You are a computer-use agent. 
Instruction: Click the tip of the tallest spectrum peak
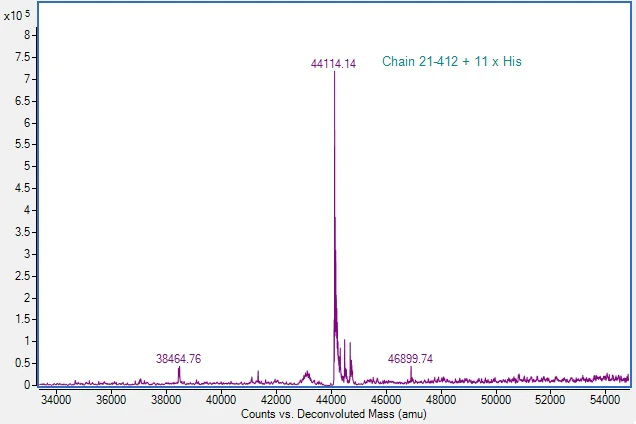[334, 71]
